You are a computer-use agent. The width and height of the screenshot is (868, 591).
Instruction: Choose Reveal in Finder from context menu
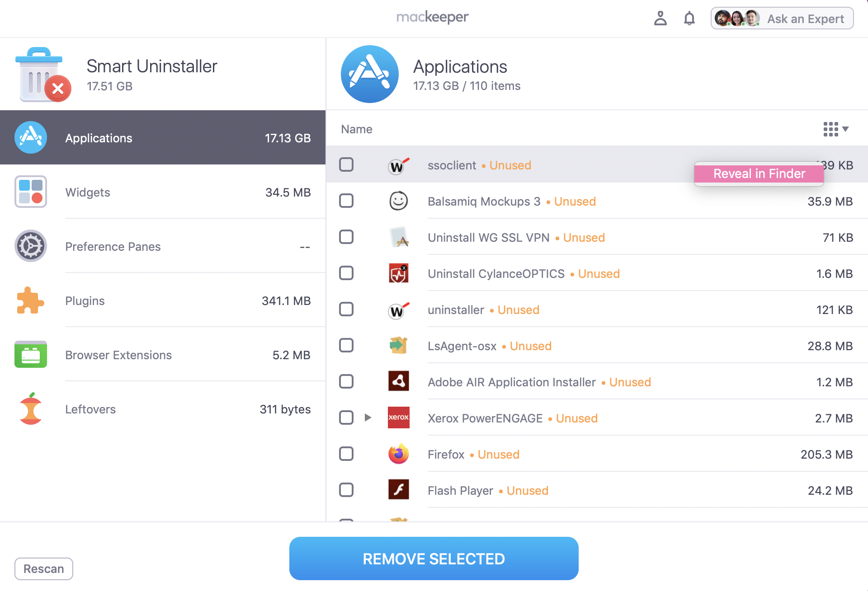coord(759,174)
